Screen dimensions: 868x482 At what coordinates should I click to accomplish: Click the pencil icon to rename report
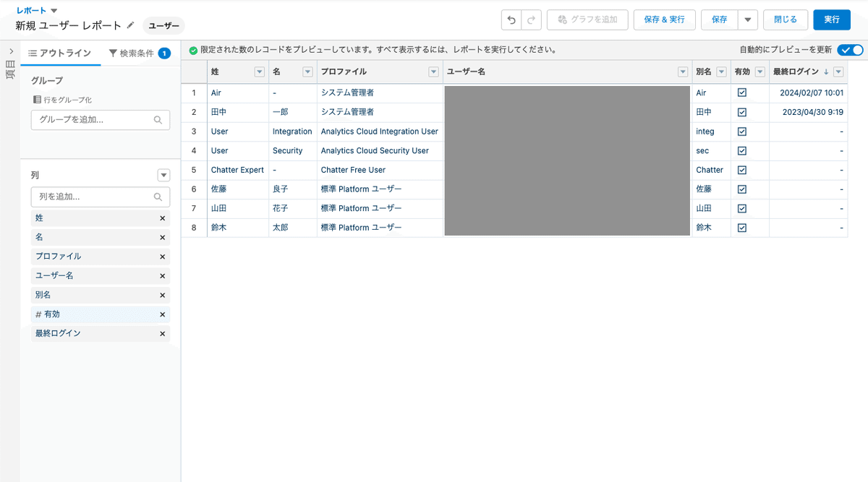(130, 25)
